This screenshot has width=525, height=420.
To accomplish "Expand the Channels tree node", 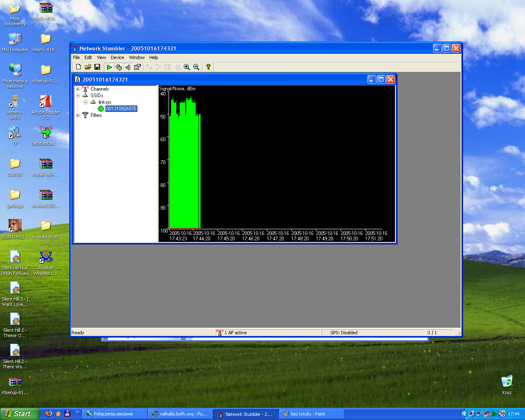I will [78, 89].
